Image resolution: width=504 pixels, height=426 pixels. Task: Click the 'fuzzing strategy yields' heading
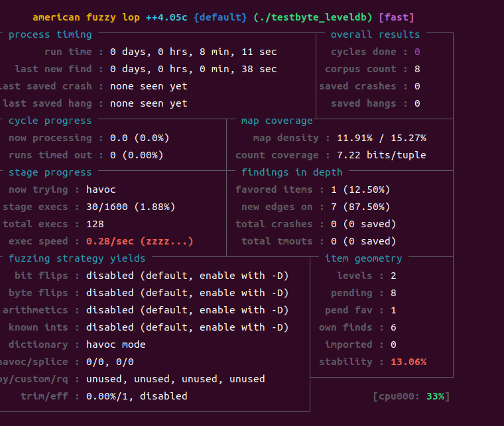[77, 259]
